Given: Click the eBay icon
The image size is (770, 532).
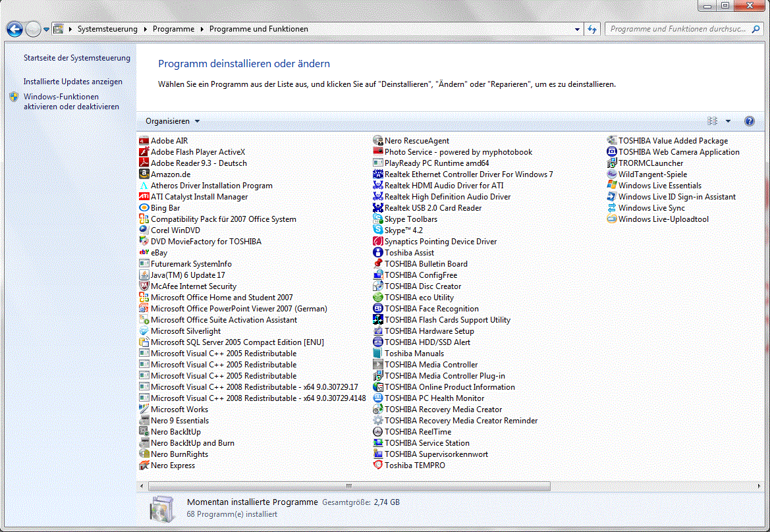Looking at the screenshot, I should pyautogui.click(x=144, y=253).
